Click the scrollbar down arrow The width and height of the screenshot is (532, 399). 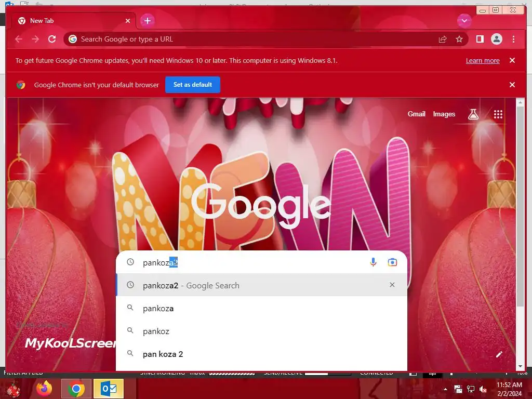click(520, 366)
